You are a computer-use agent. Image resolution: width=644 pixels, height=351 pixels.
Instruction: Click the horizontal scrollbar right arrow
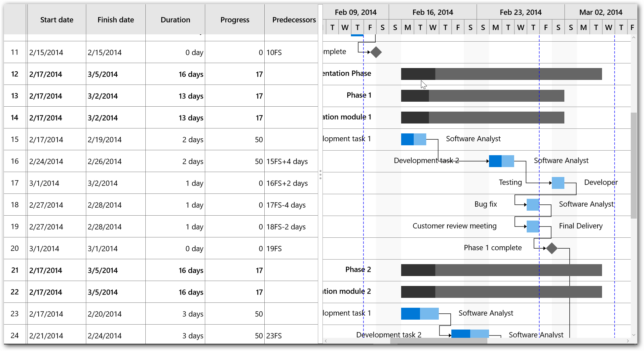(x=628, y=341)
